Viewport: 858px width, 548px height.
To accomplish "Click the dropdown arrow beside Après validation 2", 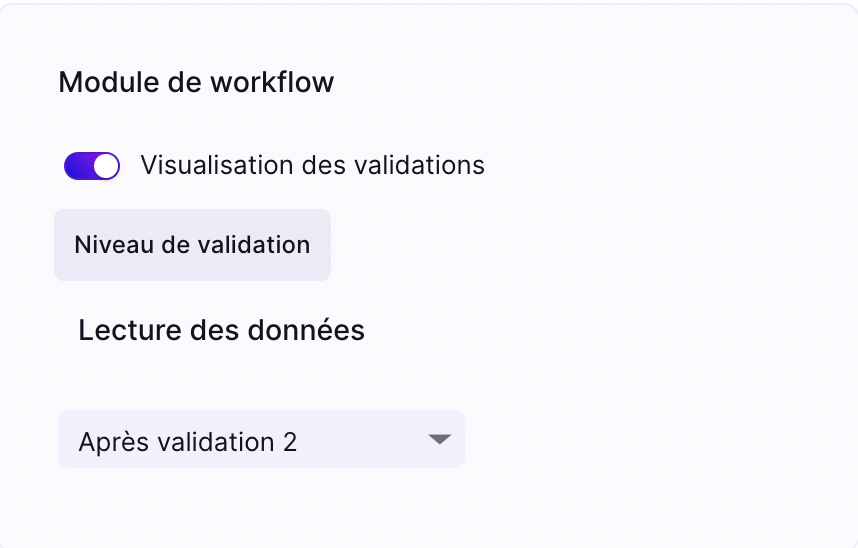I will (439, 439).
